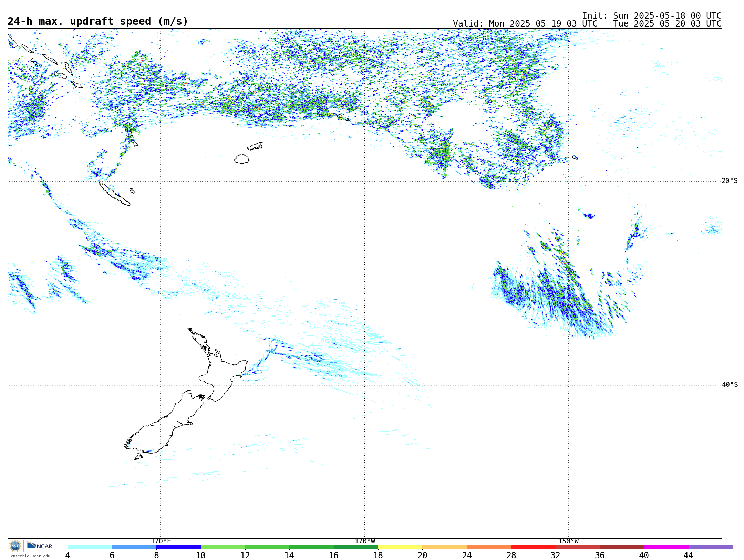Click the New Caledonia island outline

click(x=114, y=194)
